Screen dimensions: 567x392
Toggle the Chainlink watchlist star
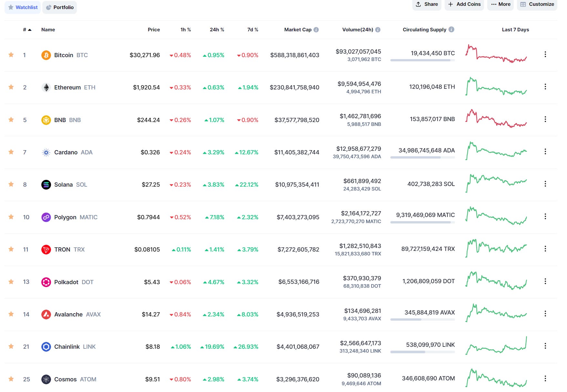[x=11, y=346]
